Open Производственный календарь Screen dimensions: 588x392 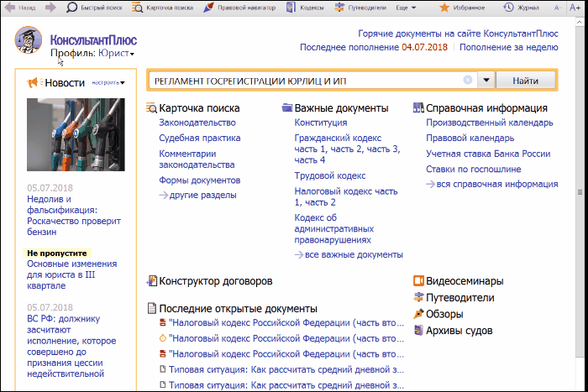point(490,123)
